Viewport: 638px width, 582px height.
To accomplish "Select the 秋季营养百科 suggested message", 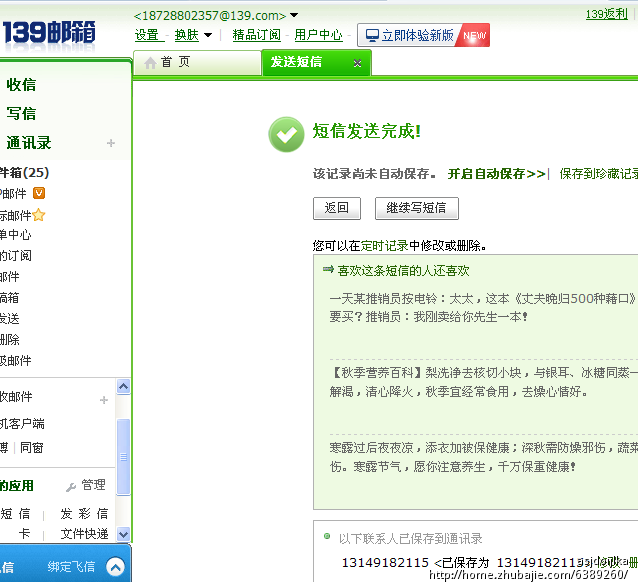I will click(483, 382).
